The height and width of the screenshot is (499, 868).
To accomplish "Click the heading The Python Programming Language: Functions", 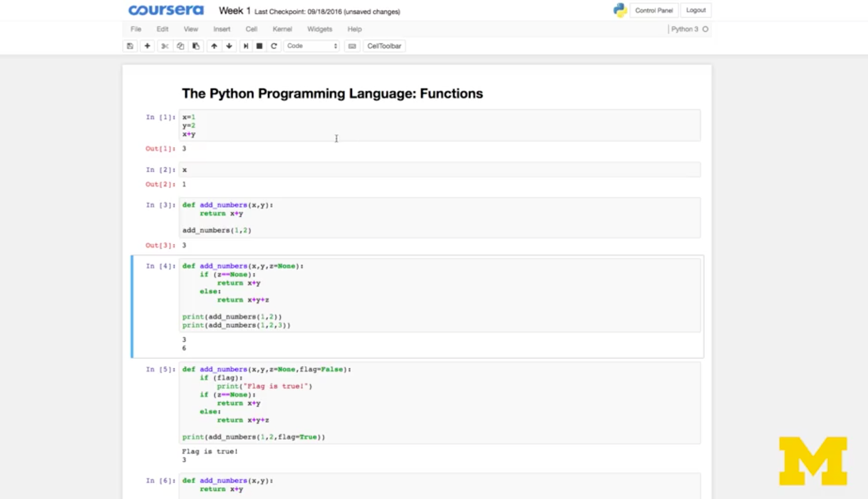I will tap(333, 94).
